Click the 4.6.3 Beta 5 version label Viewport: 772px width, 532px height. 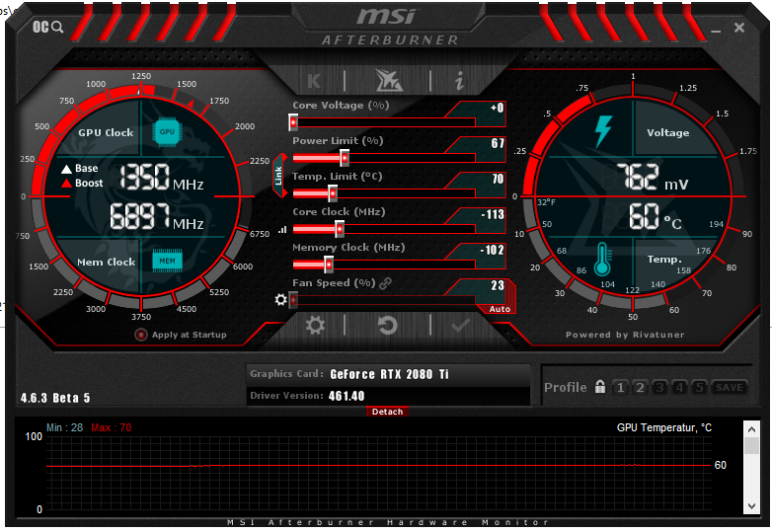(x=55, y=398)
